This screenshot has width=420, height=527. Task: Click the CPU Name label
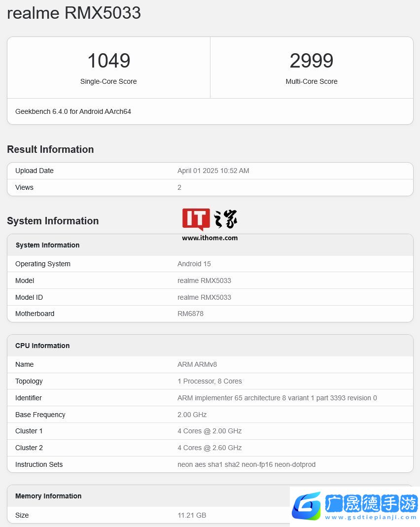point(24,364)
